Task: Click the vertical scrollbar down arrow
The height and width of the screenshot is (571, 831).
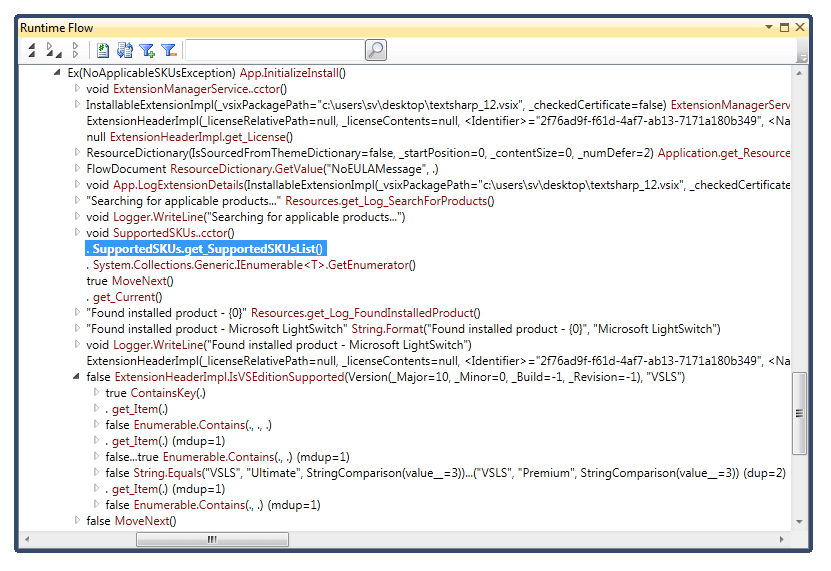Action: tap(799, 522)
